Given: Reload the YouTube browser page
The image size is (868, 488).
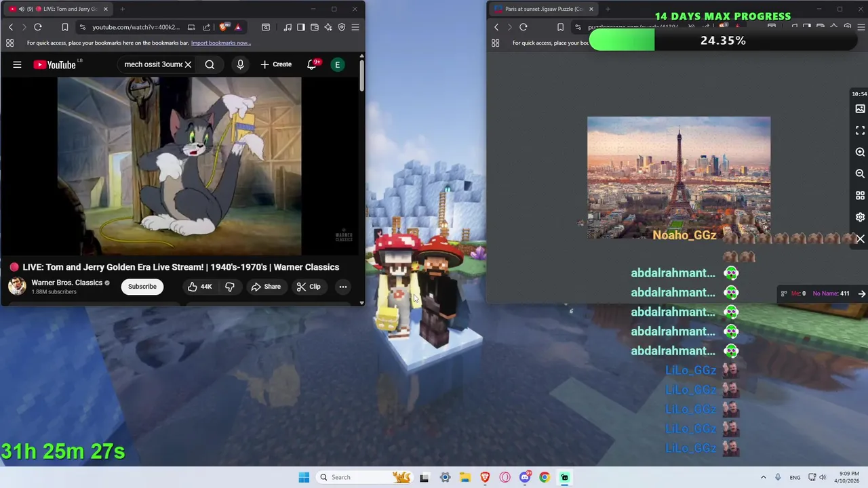Looking at the screenshot, I should 38,27.
